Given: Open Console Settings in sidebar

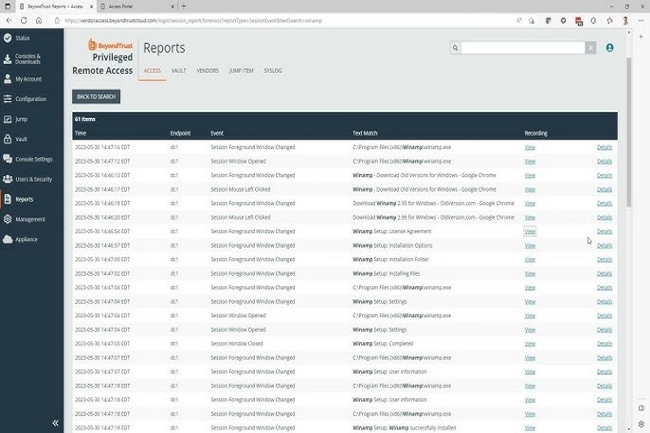Looking at the screenshot, I should 33,159.
